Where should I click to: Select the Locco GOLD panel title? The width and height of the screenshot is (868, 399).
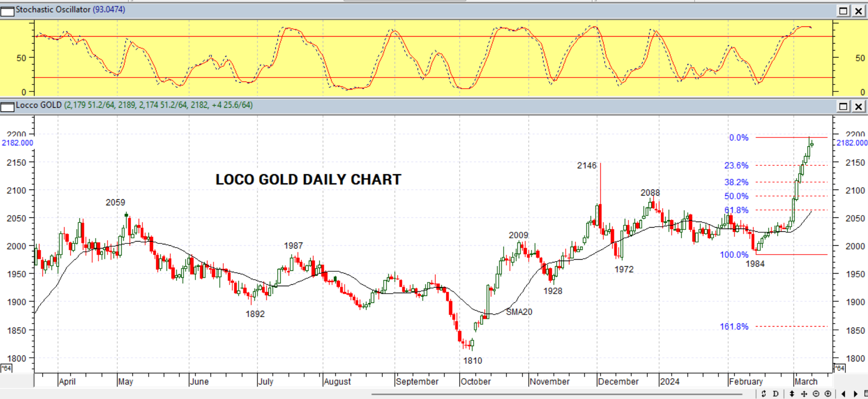(134, 105)
